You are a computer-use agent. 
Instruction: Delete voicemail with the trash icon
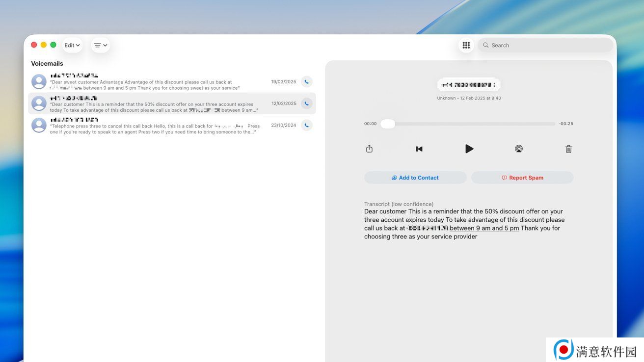[x=568, y=149]
